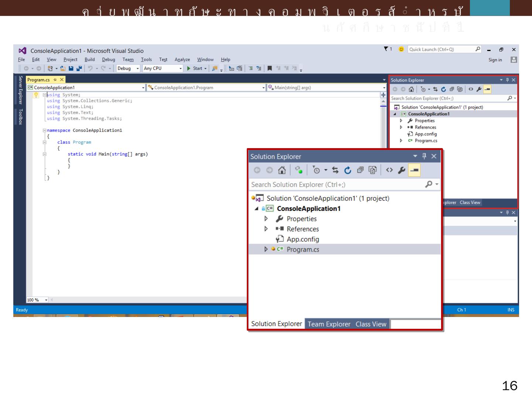Toggle Preview Selected Items in enlarged Solution Explorer
This screenshot has height=399, width=532.
click(414, 170)
